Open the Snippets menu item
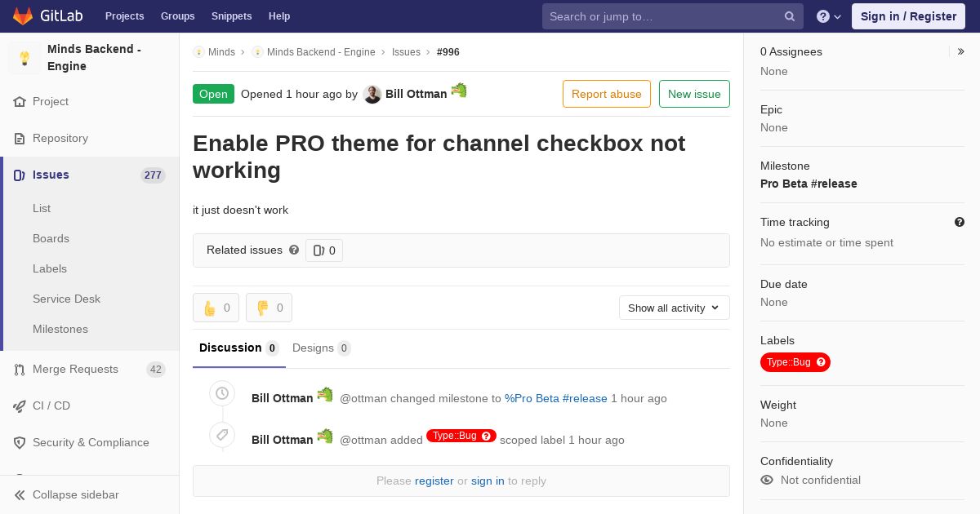Viewport: 980px width, 514px height. click(x=231, y=16)
